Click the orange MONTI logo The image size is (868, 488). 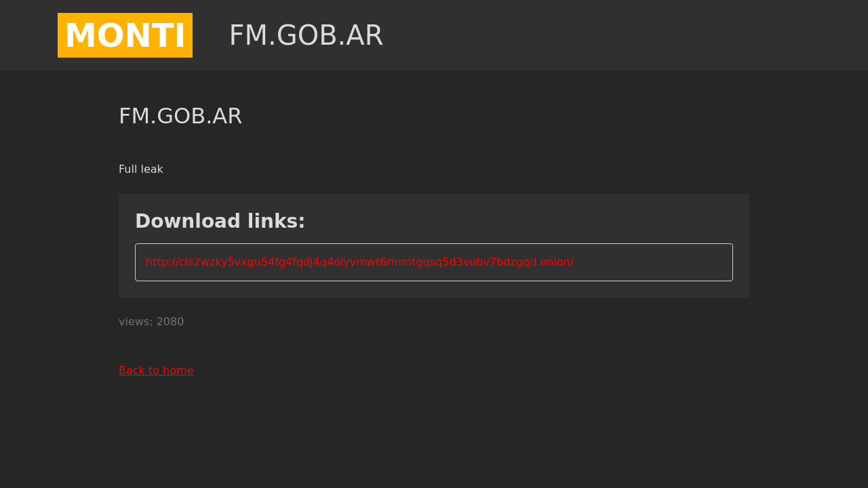[125, 35]
